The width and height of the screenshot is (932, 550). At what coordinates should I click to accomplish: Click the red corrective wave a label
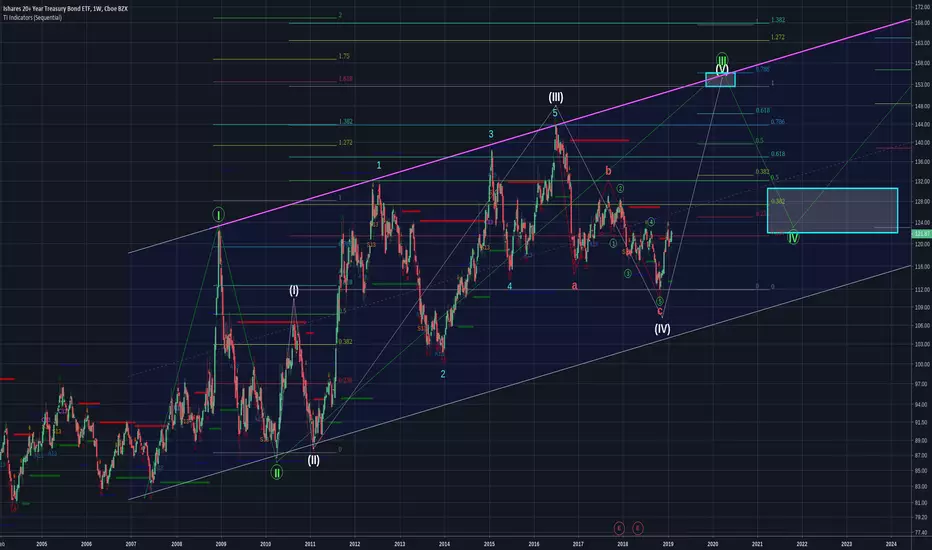574,286
